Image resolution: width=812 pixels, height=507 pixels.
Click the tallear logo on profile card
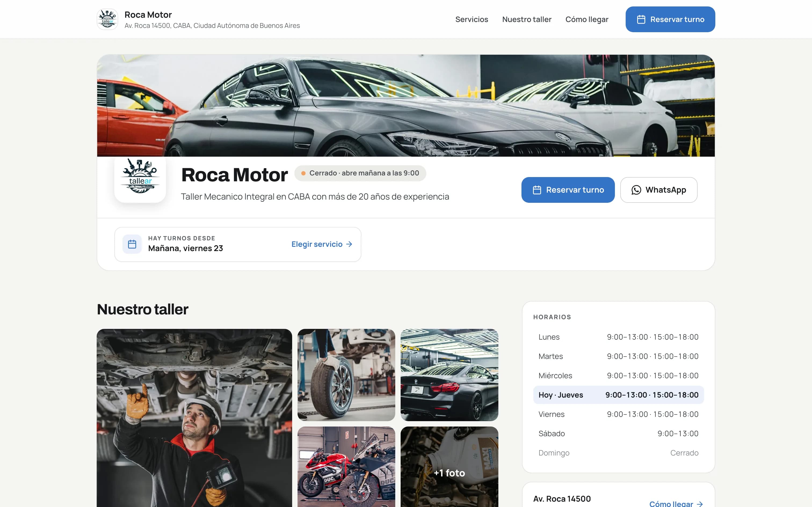[x=140, y=177]
